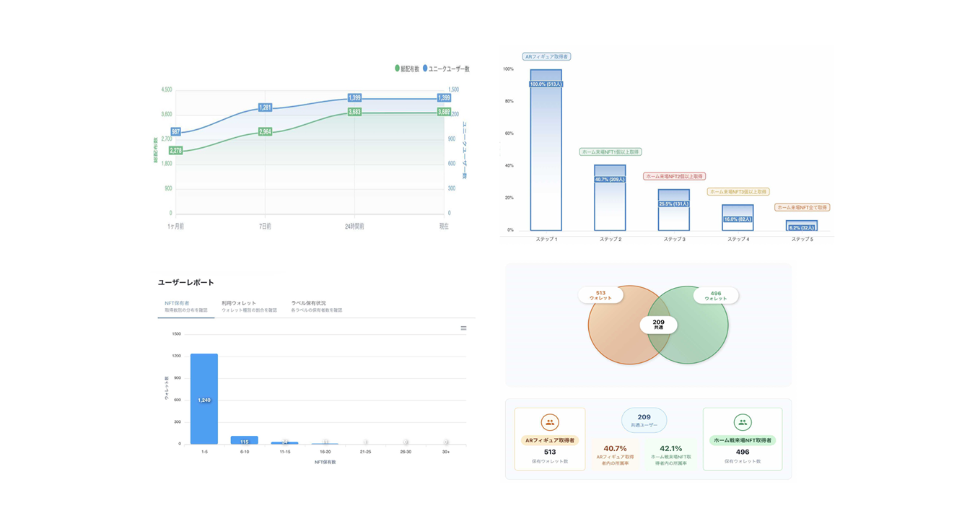Click the orange ARフィギュア取得者 people icon
Viewport: 980px width, 521px height.
(x=550, y=423)
